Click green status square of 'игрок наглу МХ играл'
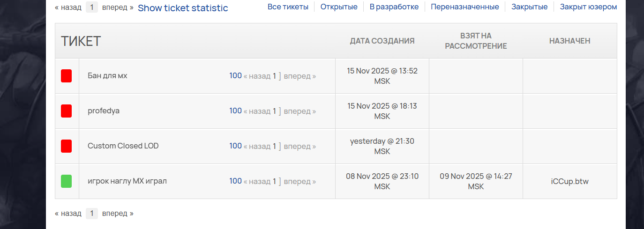The height and width of the screenshot is (229, 644). coord(66,181)
